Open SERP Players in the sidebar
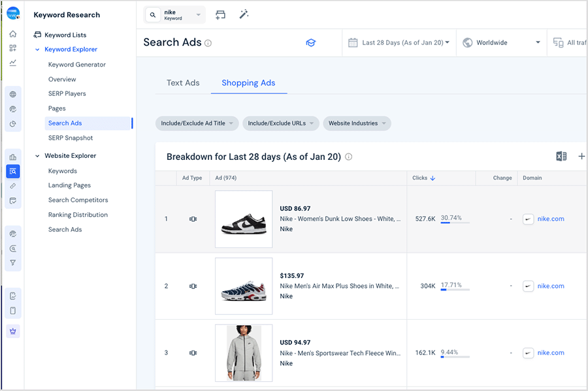 (67, 93)
